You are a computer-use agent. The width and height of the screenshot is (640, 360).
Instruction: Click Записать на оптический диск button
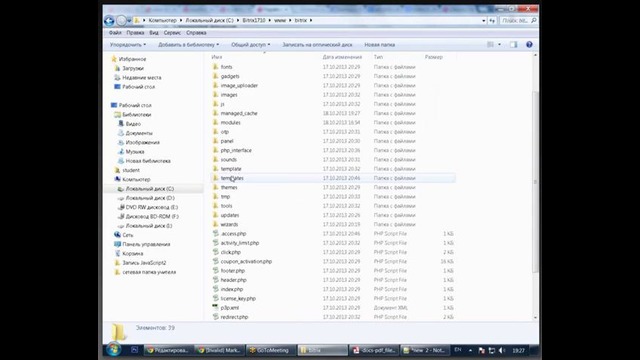(x=317, y=45)
